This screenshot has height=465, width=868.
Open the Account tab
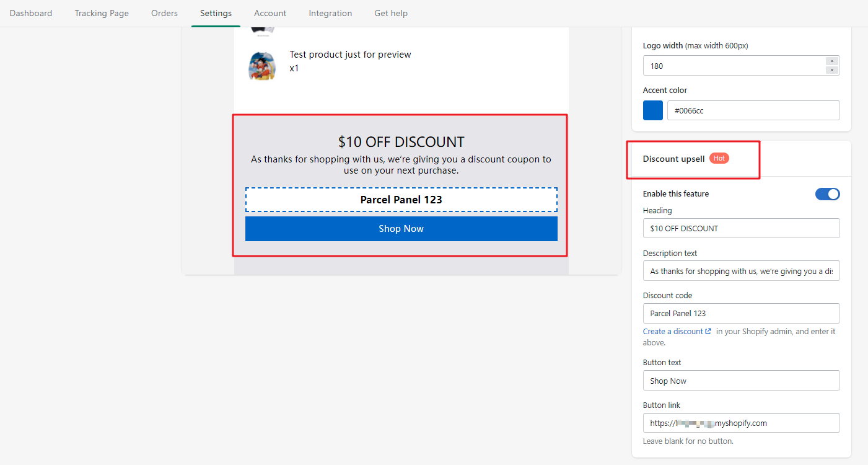270,13
